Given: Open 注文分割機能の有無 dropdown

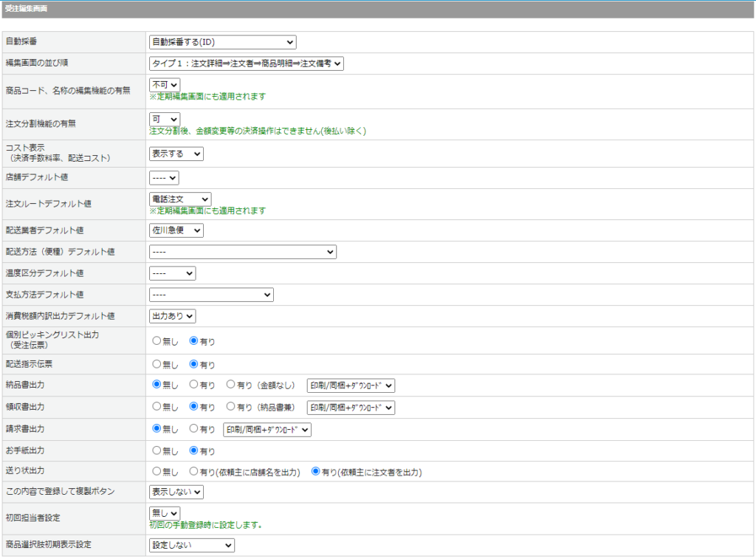Looking at the screenshot, I should coord(165,119).
